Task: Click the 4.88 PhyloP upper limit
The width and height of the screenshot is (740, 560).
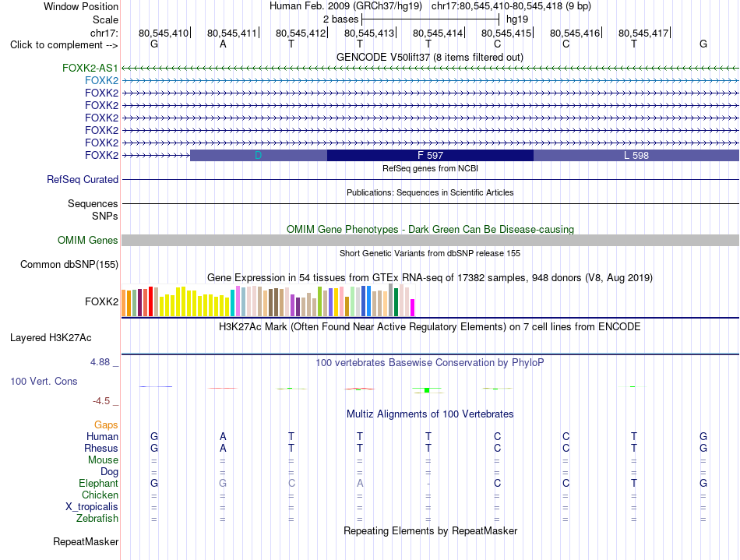Action: click(100, 362)
